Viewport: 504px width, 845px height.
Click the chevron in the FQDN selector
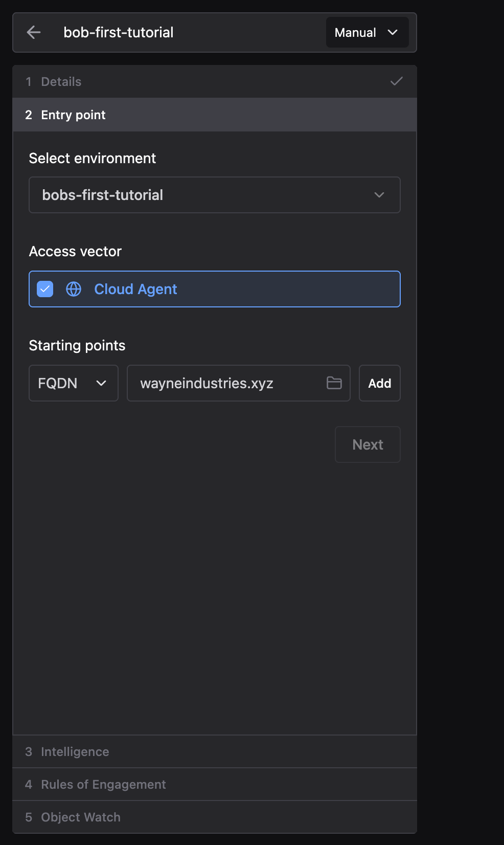[101, 383]
